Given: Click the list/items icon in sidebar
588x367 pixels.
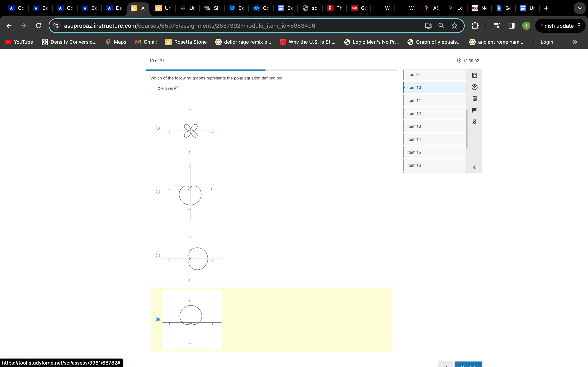Looking at the screenshot, I should (x=475, y=75).
